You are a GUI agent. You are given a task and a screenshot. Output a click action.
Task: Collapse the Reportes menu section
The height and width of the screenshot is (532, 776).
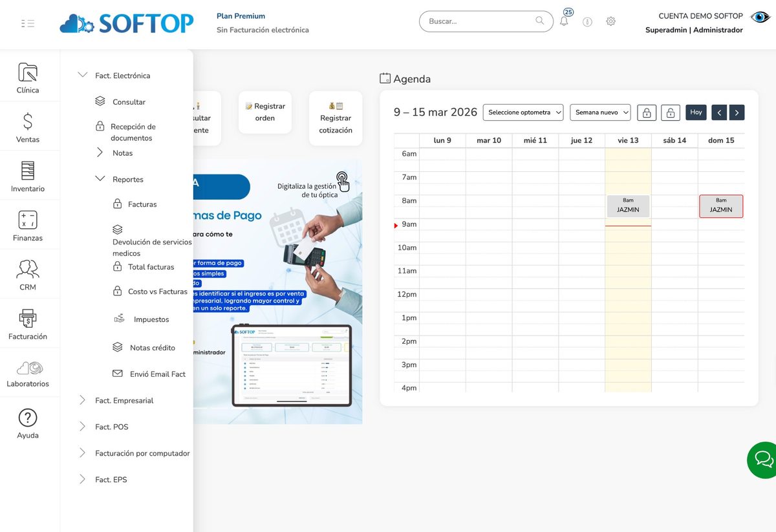100,178
